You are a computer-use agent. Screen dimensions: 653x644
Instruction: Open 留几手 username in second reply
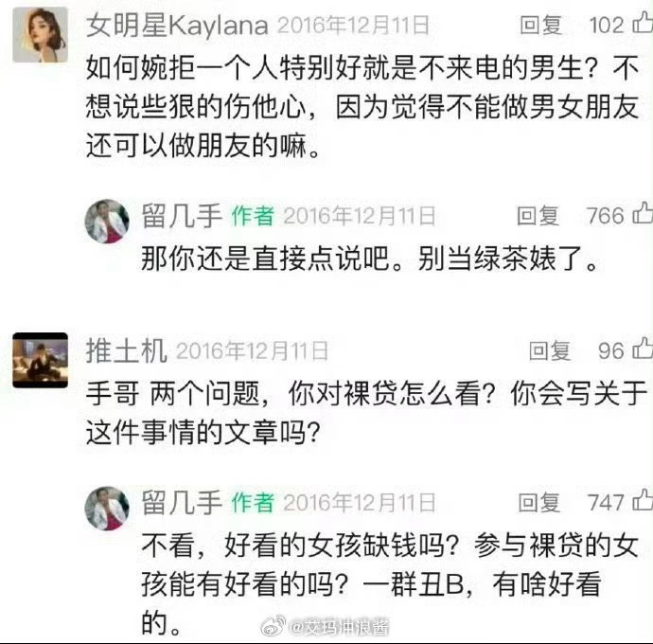(182, 502)
